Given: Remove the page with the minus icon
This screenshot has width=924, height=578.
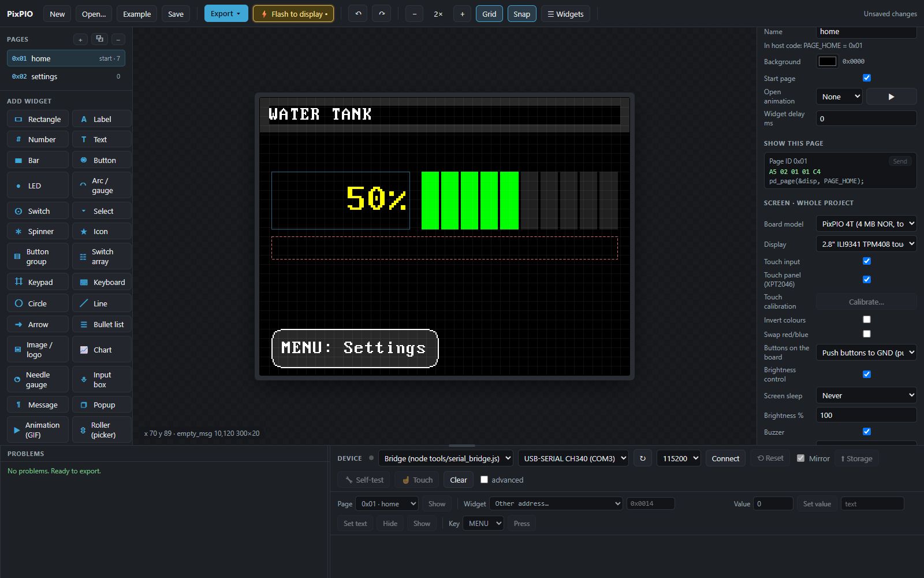Looking at the screenshot, I should (118, 39).
